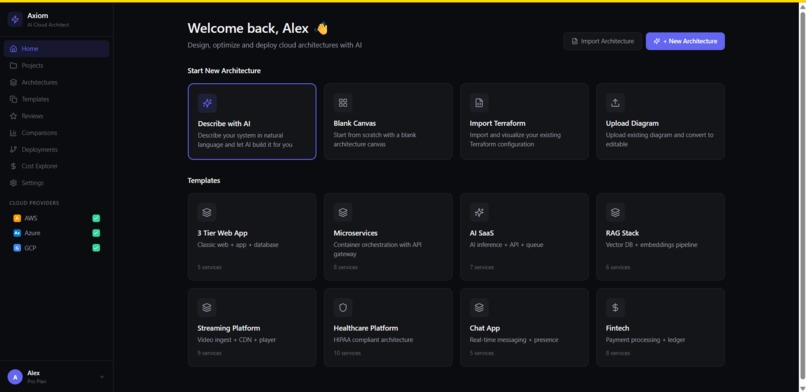The height and width of the screenshot is (392, 806).
Task: Click the Fintech template title
Action: click(617, 328)
